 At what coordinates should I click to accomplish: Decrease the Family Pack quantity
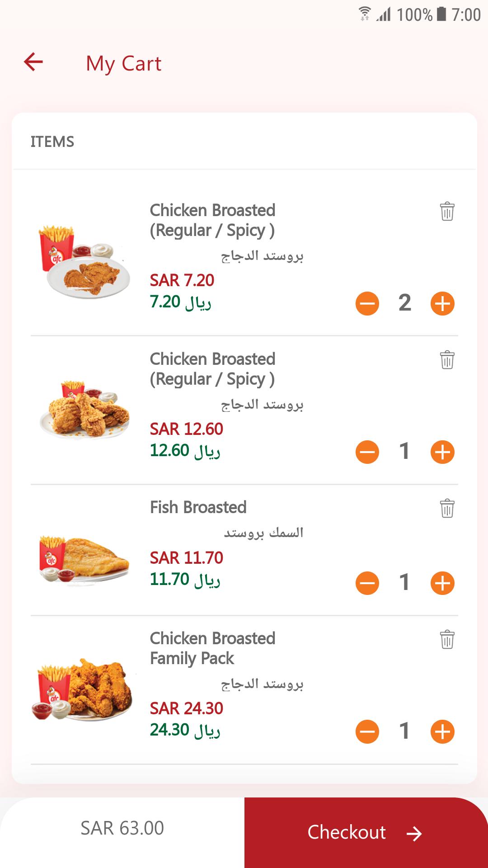[367, 732]
